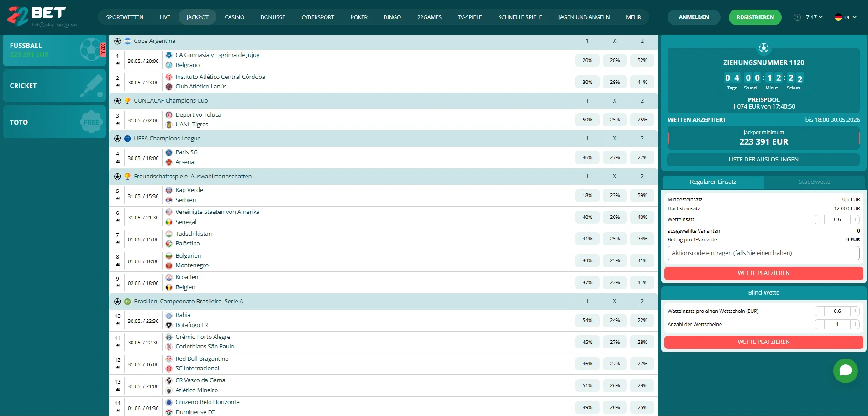Viewport: 868px width, 416px height.
Task: Click the 0,6 EUR Mindesteinsatz link
Action: (x=851, y=200)
